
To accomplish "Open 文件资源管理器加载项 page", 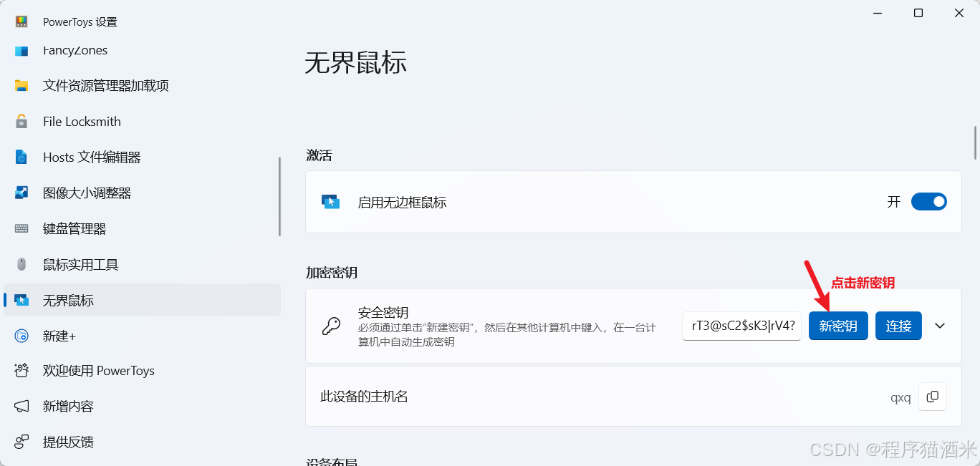I will pos(142,86).
